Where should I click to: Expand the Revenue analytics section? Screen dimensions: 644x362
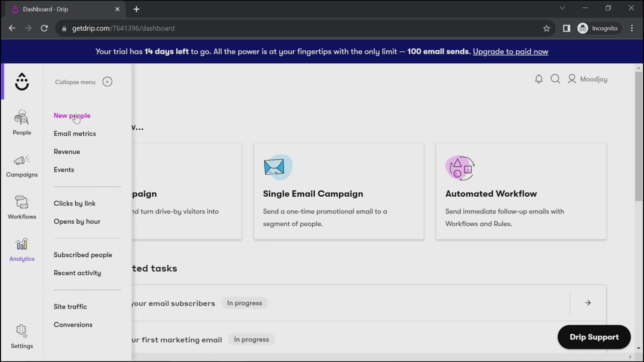pyautogui.click(x=67, y=152)
